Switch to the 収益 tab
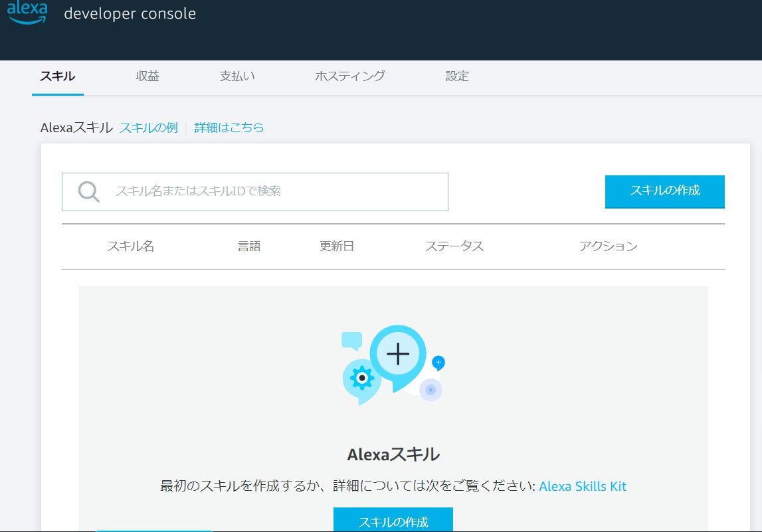This screenshot has width=762, height=532. point(147,76)
